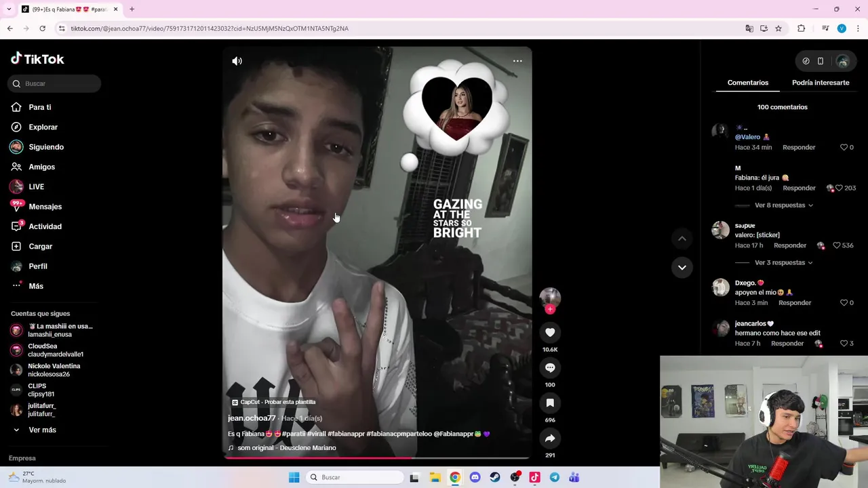Share the video with the arrow icon
This screenshot has width=868, height=488.
(x=550, y=438)
